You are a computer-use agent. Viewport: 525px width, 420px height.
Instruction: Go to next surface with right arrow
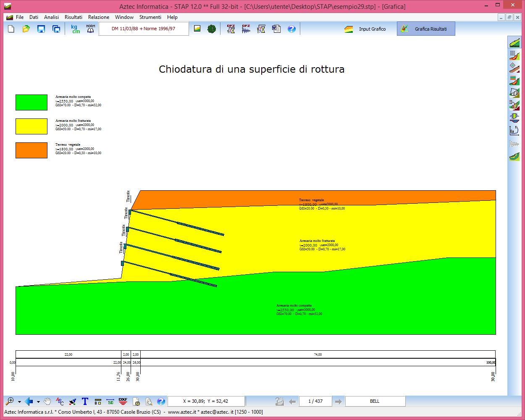338,402
